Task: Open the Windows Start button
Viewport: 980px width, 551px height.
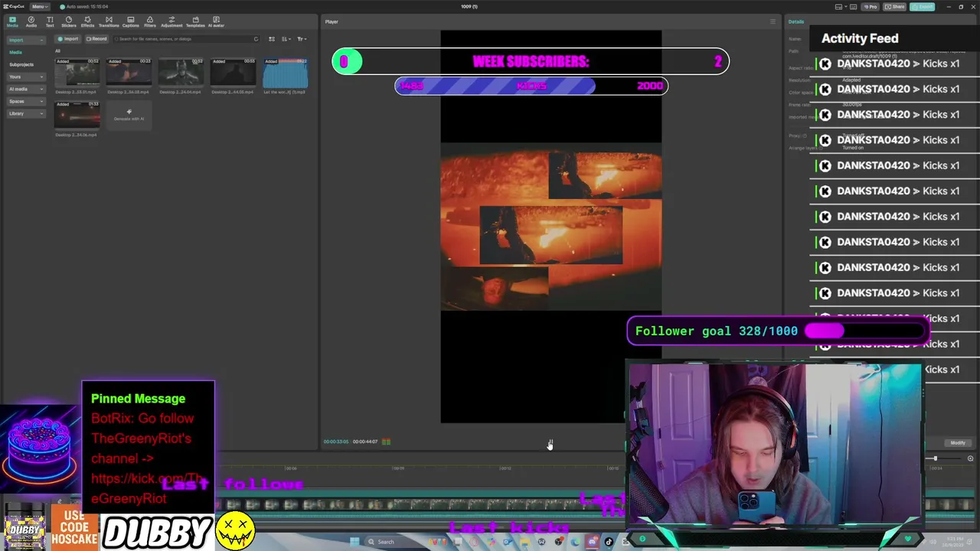Action: pos(354,542)
